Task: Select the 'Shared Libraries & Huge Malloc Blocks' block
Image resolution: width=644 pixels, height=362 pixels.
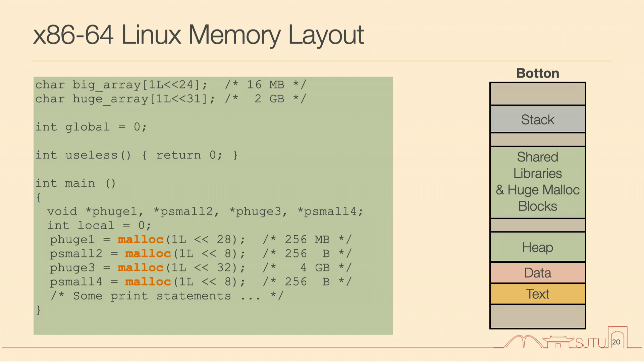Action: point(538,182)
